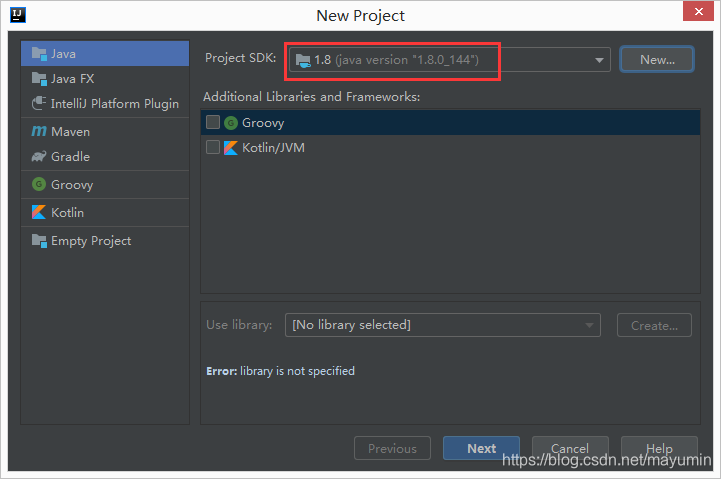This screenshot has height=479, width=721.
Task: Click the 'New Project' window title
Action: [x=360, y=16]
